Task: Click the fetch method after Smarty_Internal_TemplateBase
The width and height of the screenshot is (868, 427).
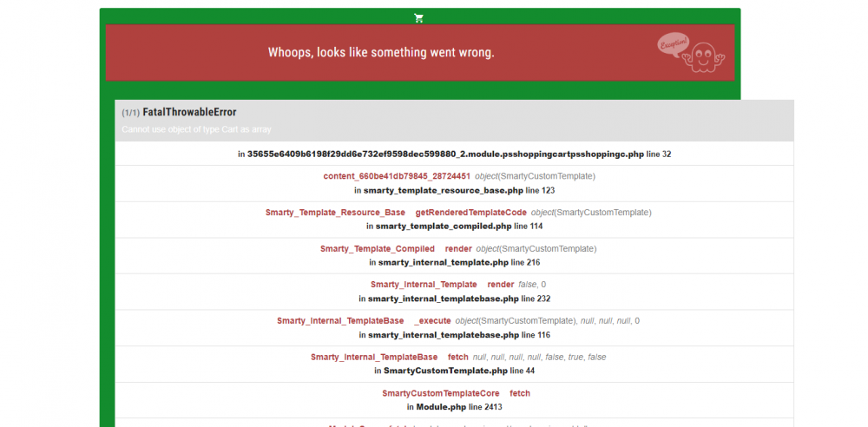Action: tap(457, 358)
